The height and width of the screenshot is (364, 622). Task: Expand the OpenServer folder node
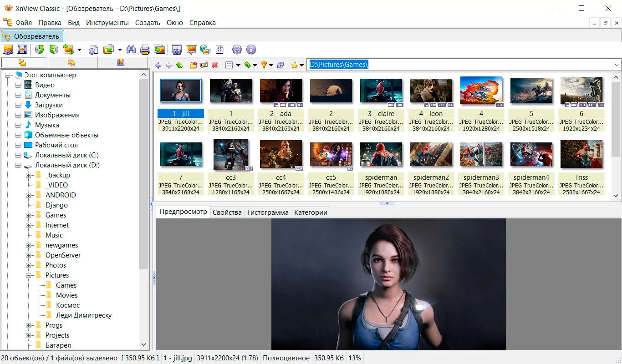(29, 255)
